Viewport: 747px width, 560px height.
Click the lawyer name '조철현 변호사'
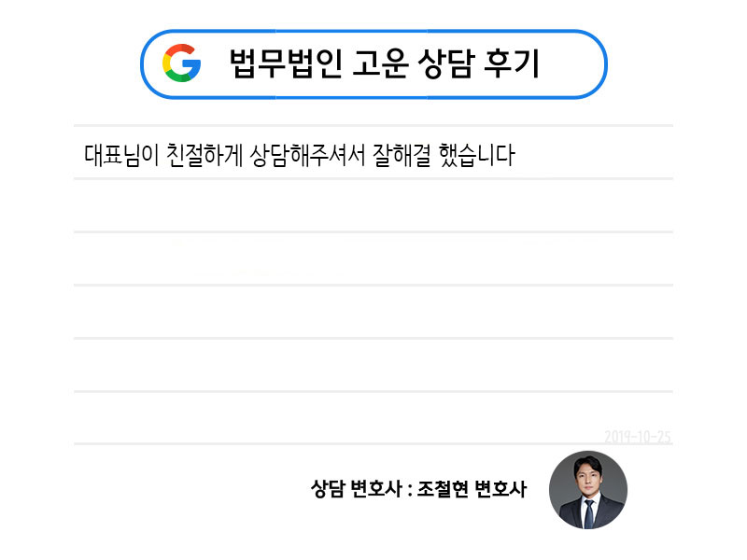coord(472,489)
